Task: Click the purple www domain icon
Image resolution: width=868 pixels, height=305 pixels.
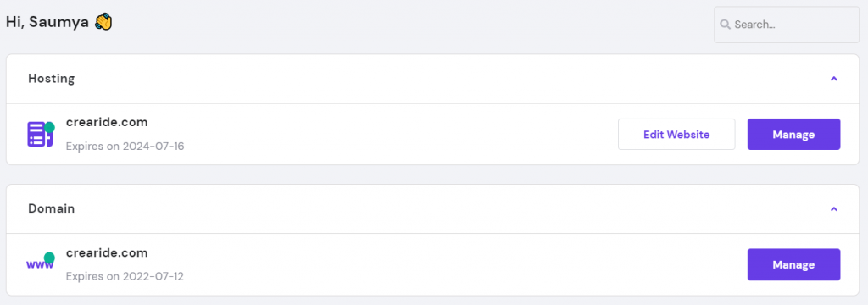Action: click(x=40, y=264)
